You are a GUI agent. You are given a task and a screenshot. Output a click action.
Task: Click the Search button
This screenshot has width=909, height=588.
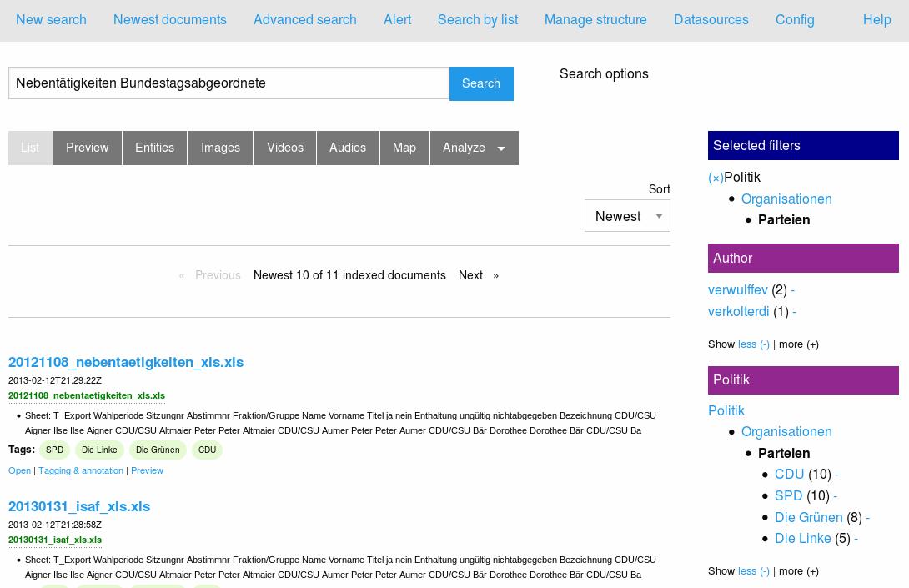pyautogui.click(x=481, y=83)
